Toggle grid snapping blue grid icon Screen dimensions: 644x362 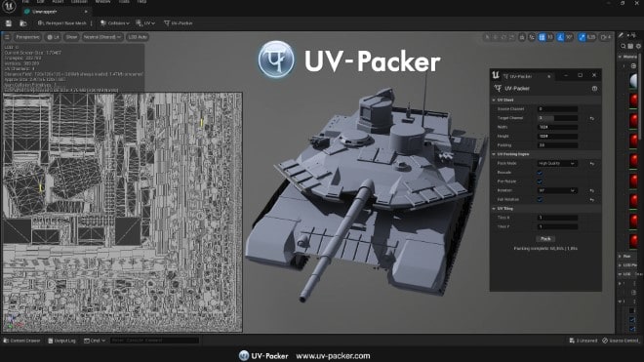[x=542, y=37]
